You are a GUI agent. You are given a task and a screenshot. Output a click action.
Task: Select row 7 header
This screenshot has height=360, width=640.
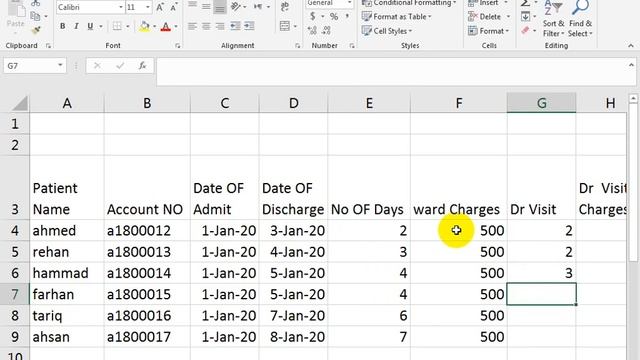click(15, 294)
